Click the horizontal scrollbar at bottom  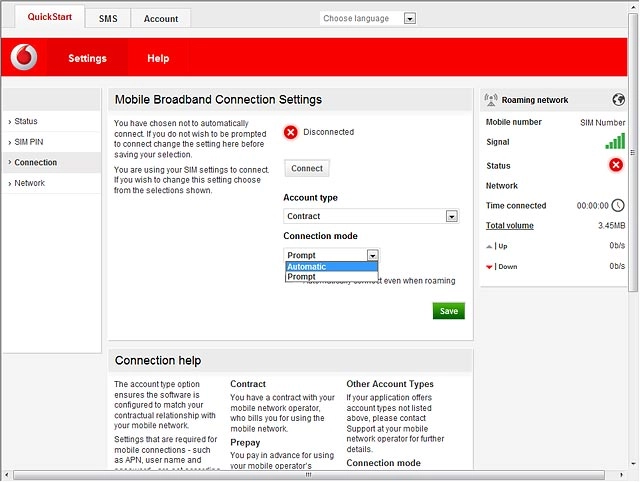[x=309, y=475]
